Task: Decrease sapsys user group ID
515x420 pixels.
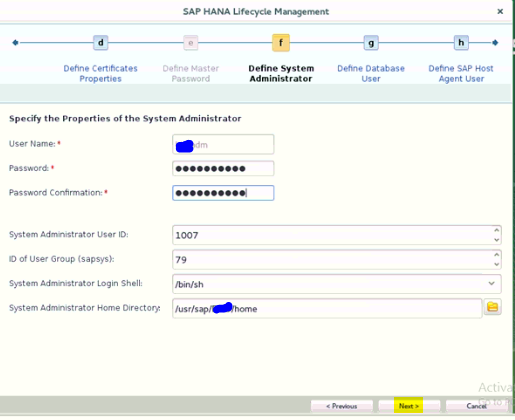Action: tap(496, 264)
